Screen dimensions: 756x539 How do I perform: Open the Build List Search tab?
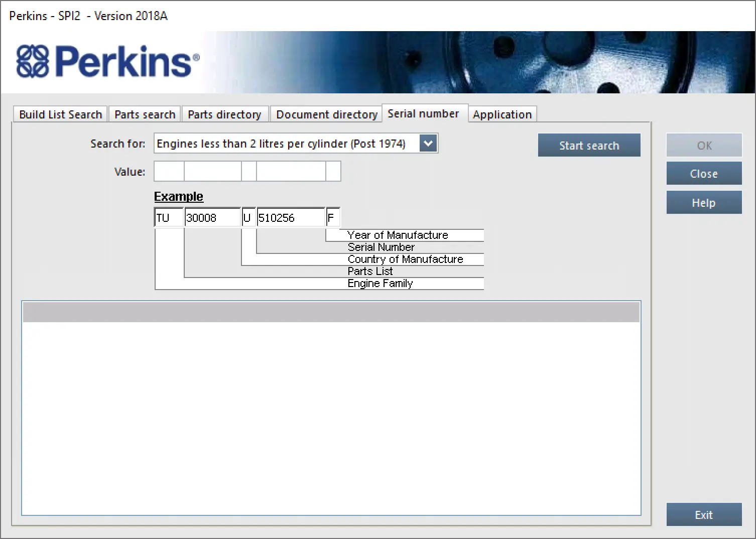tap(60, 114)
